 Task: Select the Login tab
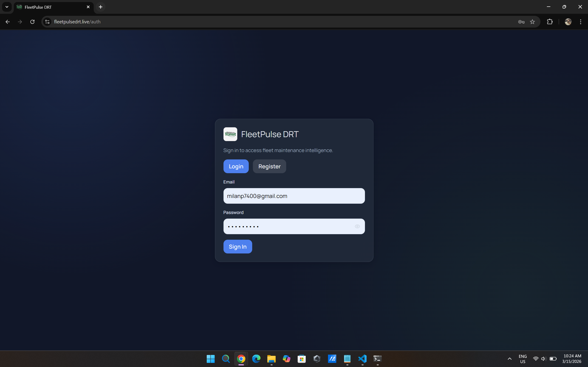236,166
